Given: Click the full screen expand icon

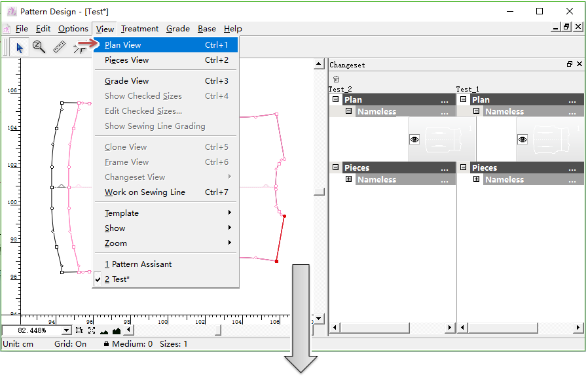Looking at the screenshot, I should pyautogui.click(x=92, y=331).
